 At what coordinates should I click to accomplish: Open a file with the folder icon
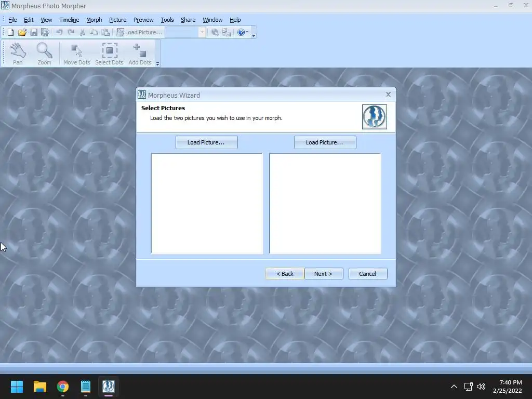tap(22, 32)
